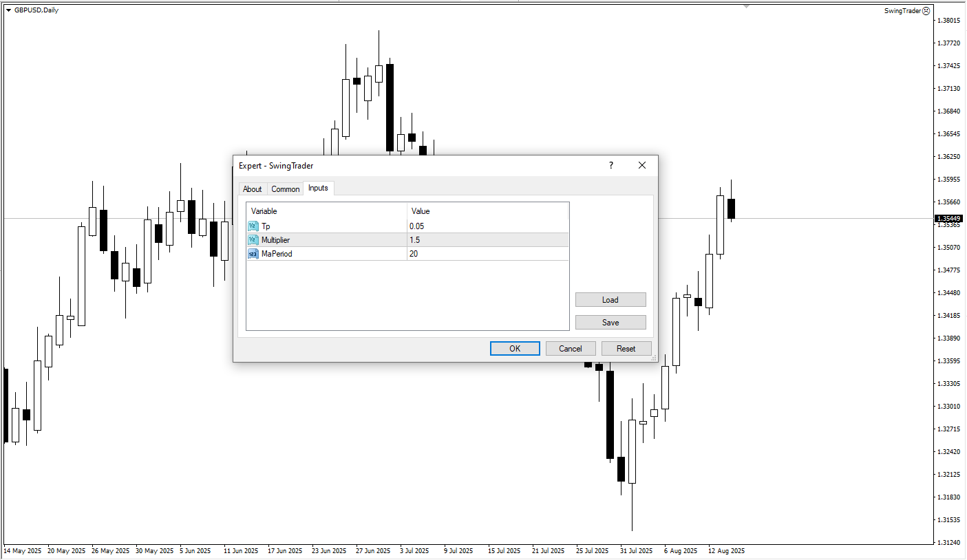
Task: Click the 1.31240 price scale label
Action: point(948,542)
